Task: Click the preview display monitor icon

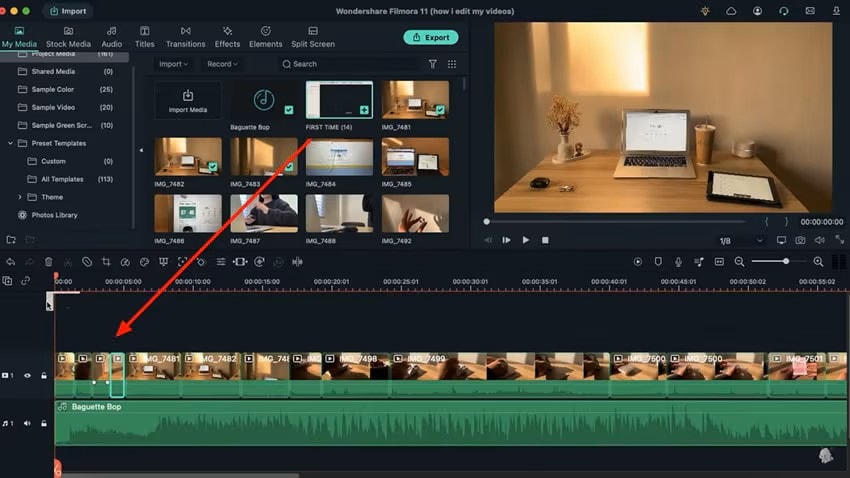Action: [781, 240]
